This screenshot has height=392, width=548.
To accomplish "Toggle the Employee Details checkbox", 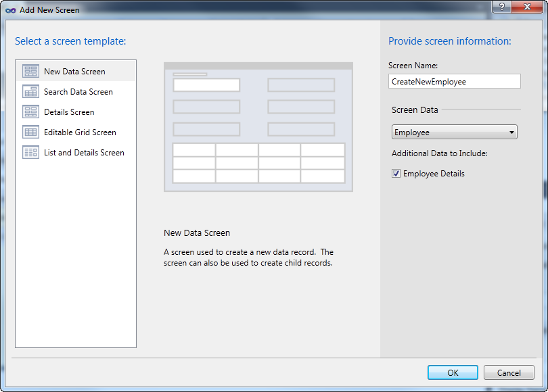I will click(x=396, y=173).
